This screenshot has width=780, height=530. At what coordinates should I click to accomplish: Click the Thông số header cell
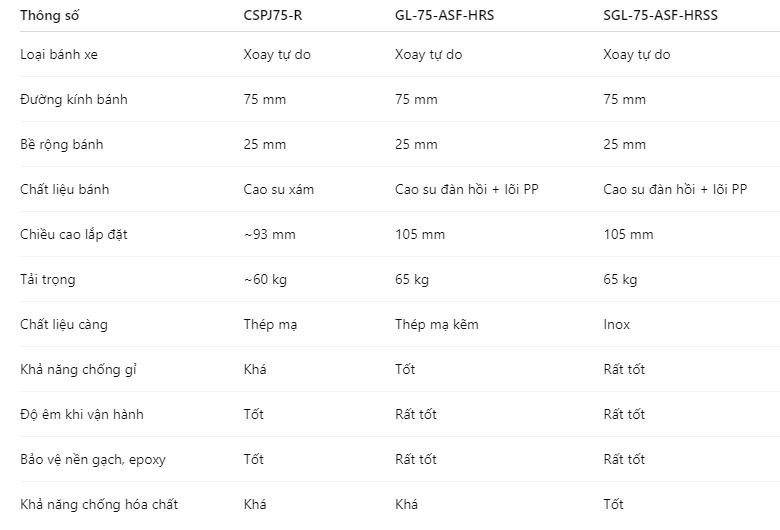coord(49,15)
